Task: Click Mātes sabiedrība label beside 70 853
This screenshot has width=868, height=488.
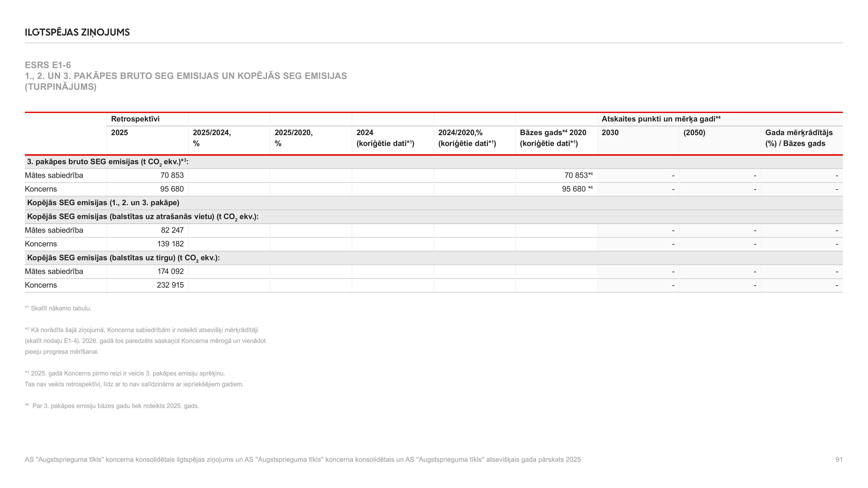Action: coord(54,175)
